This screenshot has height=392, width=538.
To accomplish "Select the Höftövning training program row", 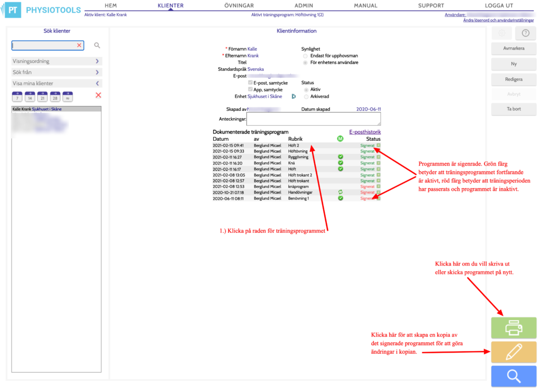I will [x=296, y=151].
